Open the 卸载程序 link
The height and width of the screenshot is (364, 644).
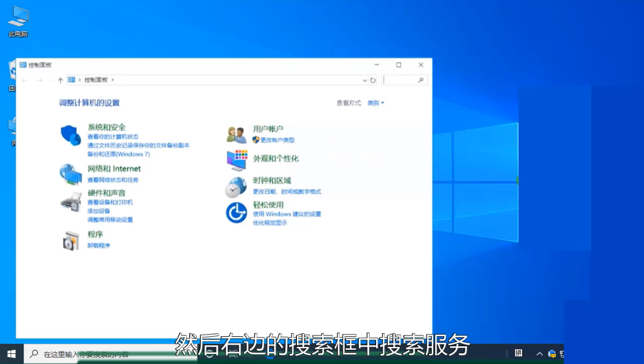pyautogui.click(x=99, y=246)
